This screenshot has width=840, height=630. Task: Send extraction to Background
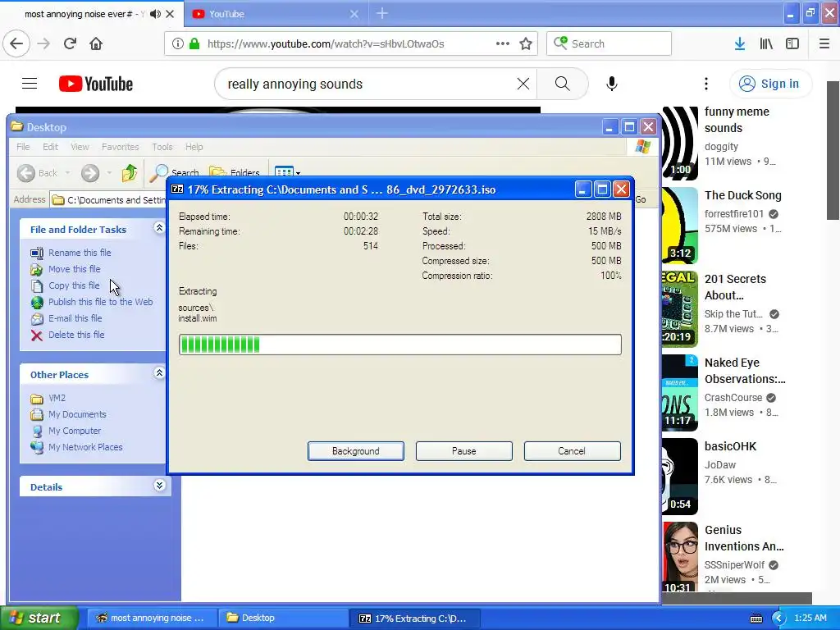[x=356, y=451]
